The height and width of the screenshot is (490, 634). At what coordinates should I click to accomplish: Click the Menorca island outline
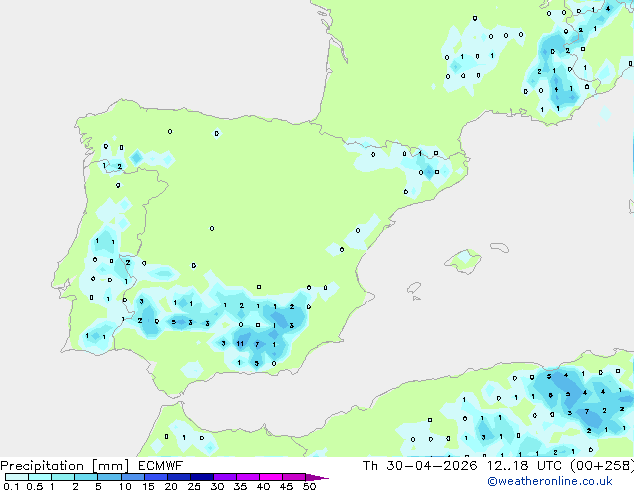pos(499,247)
